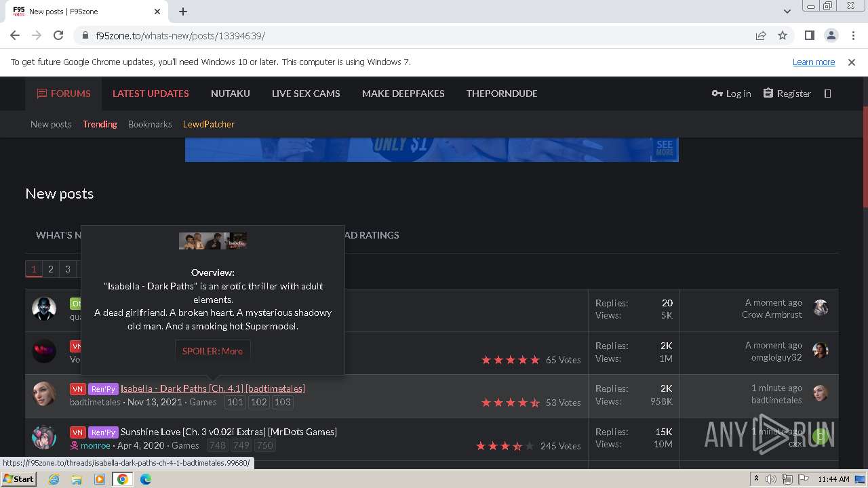The width and height of the screenshot is (868, 488).
Task: Open the Trending sub-navigation link
Action: [x=100, y=124]
